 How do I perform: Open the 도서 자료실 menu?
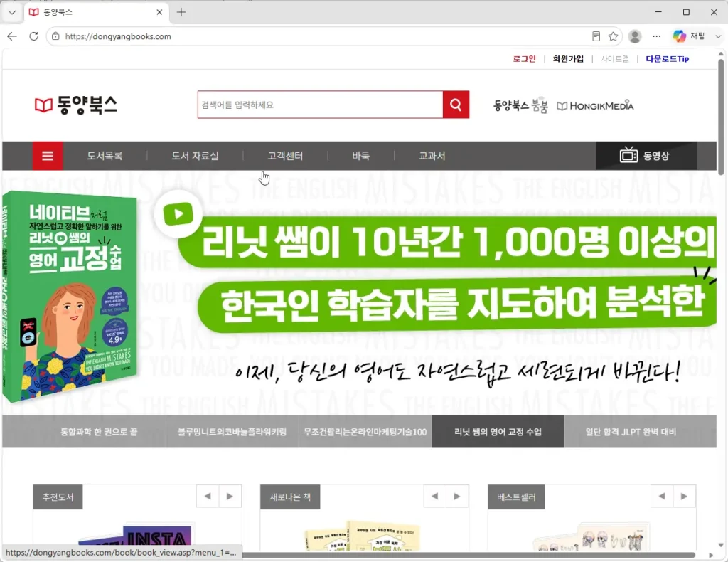coord(195,156)
